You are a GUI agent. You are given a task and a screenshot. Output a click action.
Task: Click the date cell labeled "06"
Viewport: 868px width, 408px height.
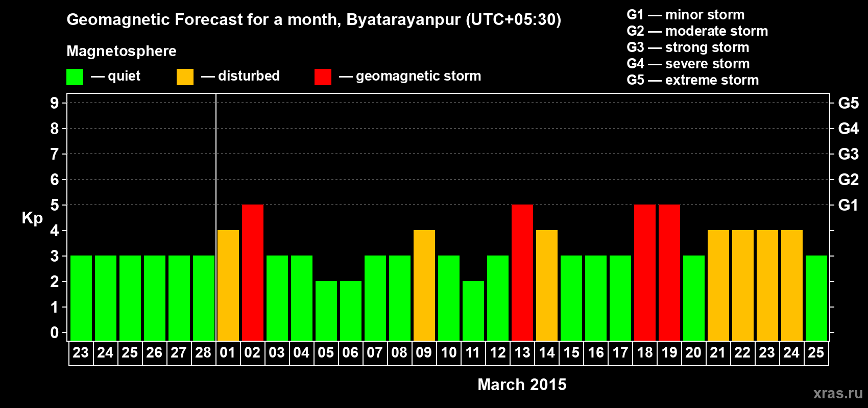pyautogui.click(x=351, y=353)
